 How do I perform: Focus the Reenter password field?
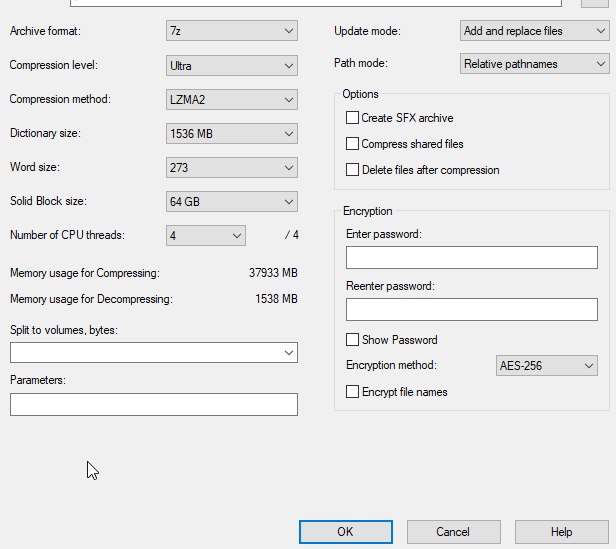coord(471,310)
